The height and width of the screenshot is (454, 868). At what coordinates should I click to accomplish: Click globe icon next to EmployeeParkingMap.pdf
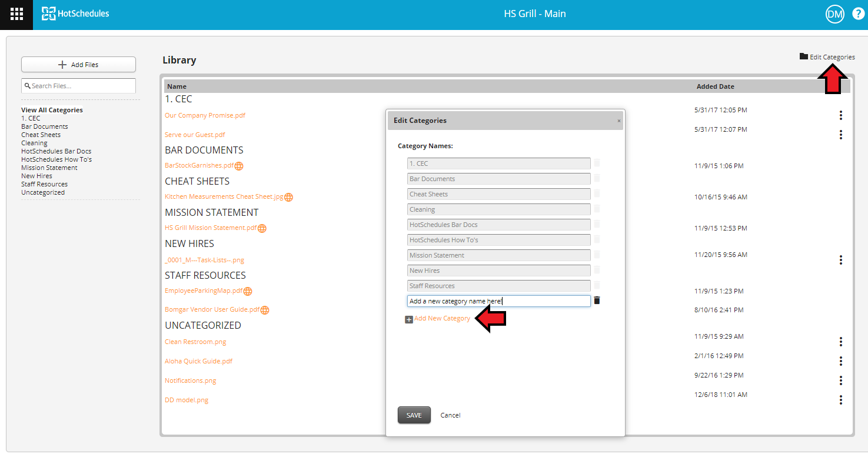[248, 291]
